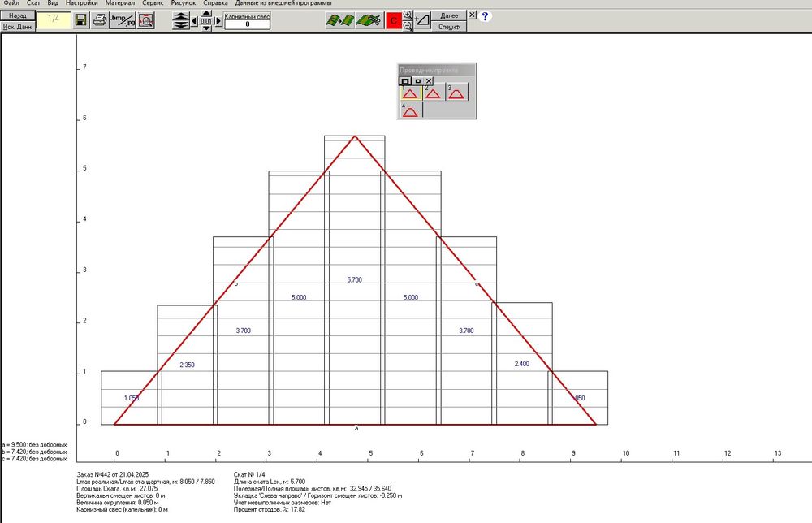Click the green sheet cutting scissors icon
812x523 pixels.
pos(369,20)
